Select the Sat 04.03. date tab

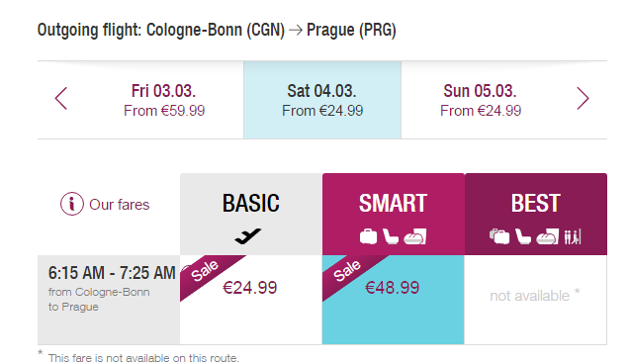click(322, 100)
